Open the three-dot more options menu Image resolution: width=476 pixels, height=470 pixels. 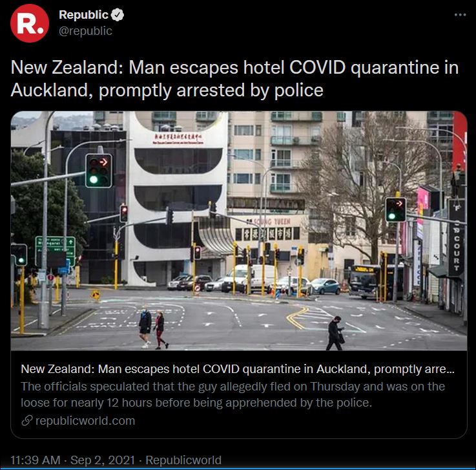pos(460,15)
